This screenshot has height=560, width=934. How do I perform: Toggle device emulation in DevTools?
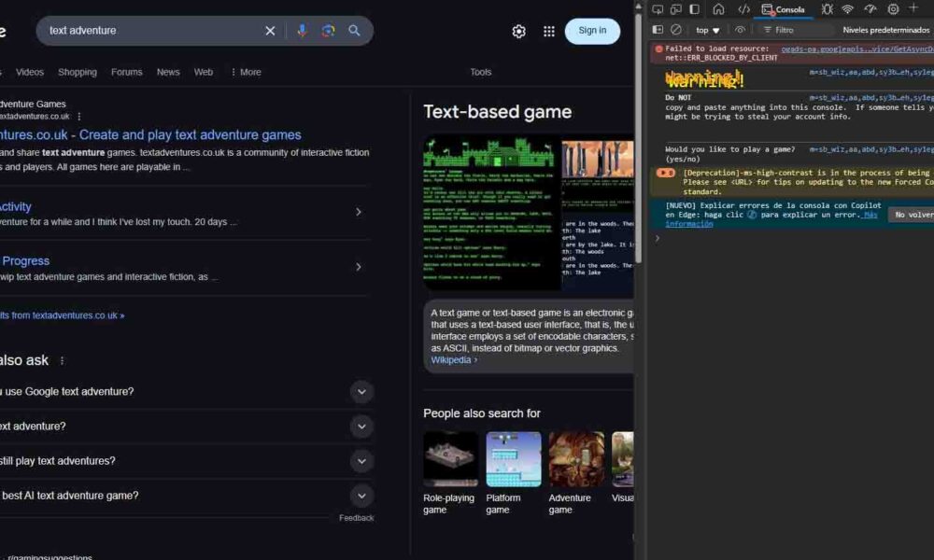point(676,9)
